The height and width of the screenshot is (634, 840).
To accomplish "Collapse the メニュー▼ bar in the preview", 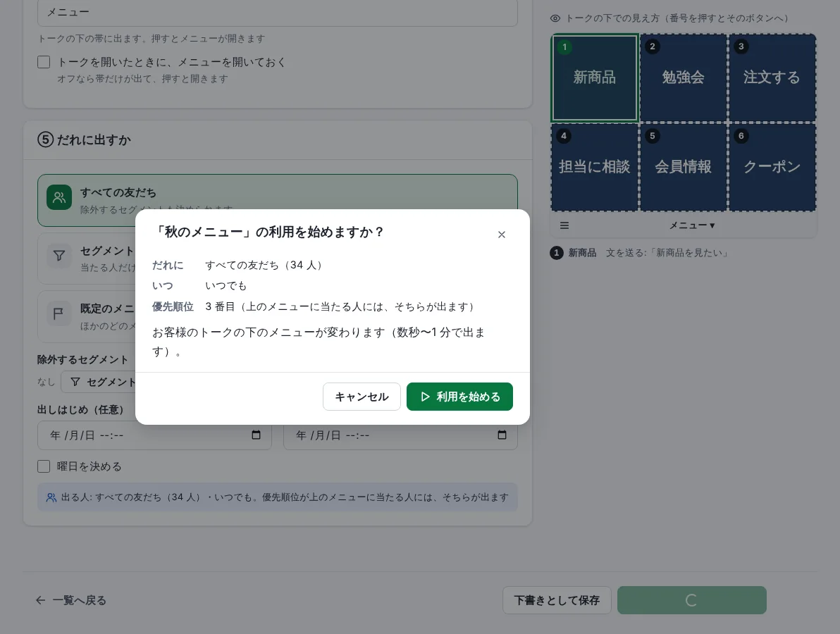I will click(691, 225).
